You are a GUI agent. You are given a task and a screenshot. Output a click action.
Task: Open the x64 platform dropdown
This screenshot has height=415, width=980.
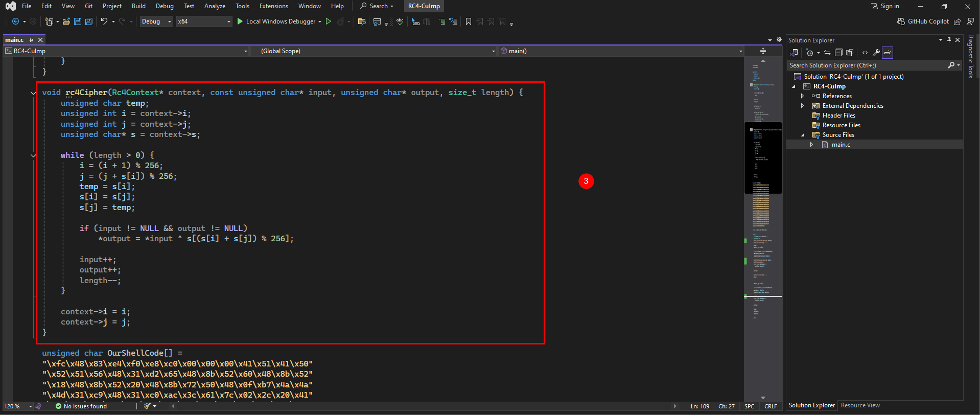[x=204, y=21]
